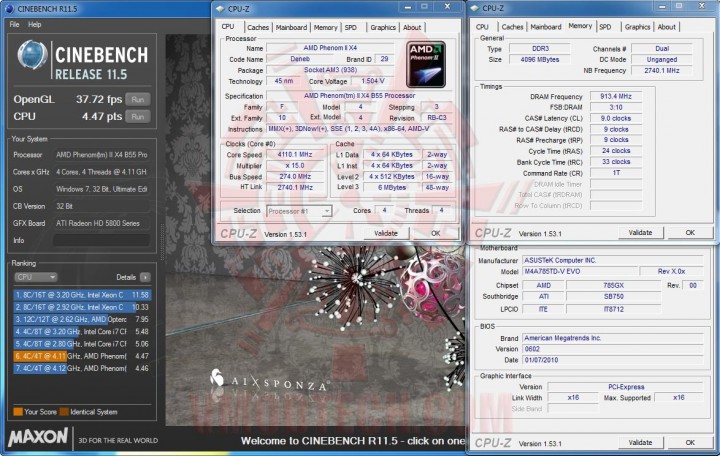Click OK in Memory tab window
The width and height of the screenshot is (720, 456).
tap(690, 233)
